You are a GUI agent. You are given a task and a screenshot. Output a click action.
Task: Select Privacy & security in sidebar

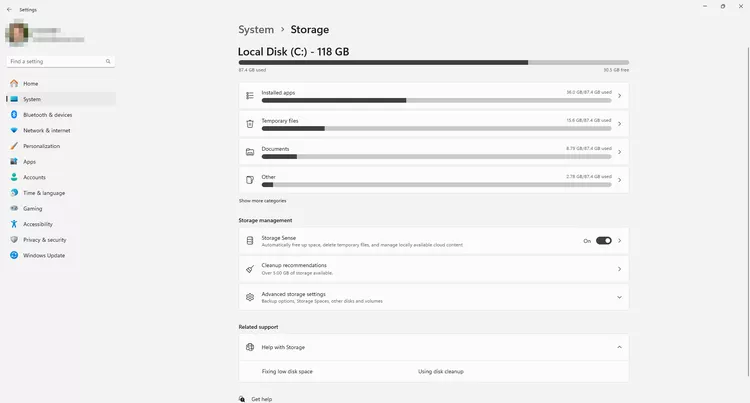44,240
